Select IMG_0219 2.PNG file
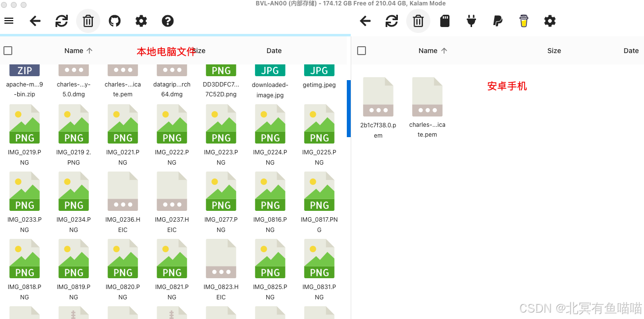Image resolution: width=644 pixels, height=319 pixels. [x=74, y=124]
